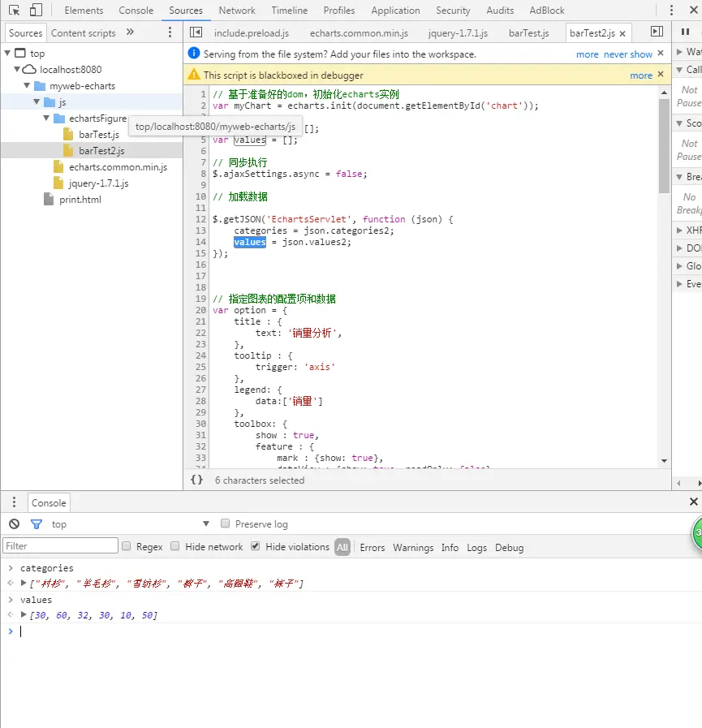The height and width of the screenshot is (728, 702).
Task: Hide the debugger sidebar pane
Action: 657,32
